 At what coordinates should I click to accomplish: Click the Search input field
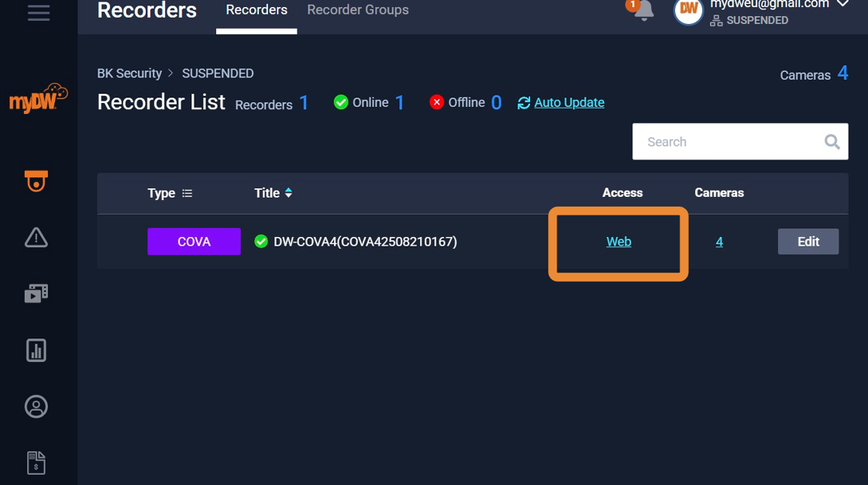(740, 142)
